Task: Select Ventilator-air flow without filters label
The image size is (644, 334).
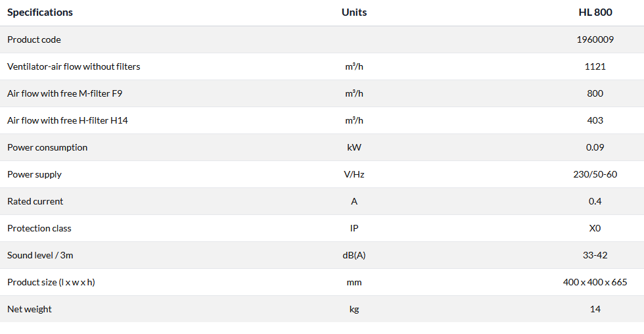Action: 74,66
